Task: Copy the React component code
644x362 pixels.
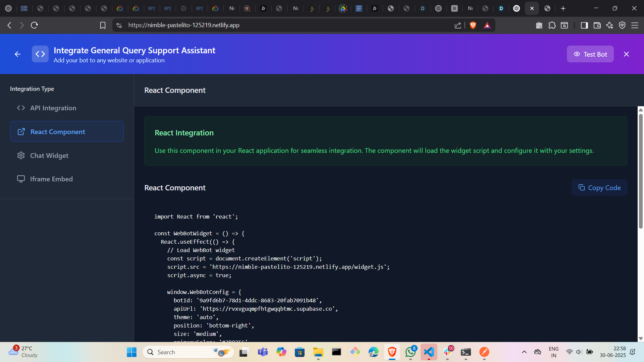Action: point(599,188)
